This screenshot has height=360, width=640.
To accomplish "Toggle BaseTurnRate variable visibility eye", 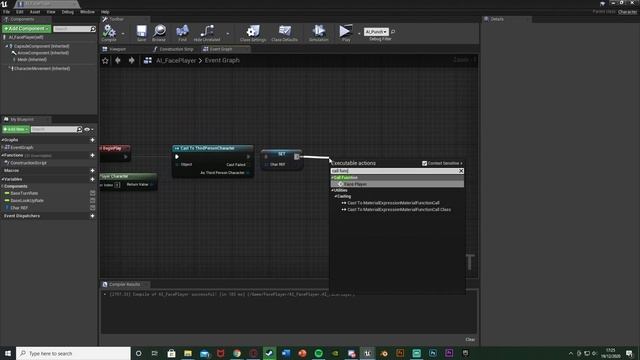I will (93, 193).
